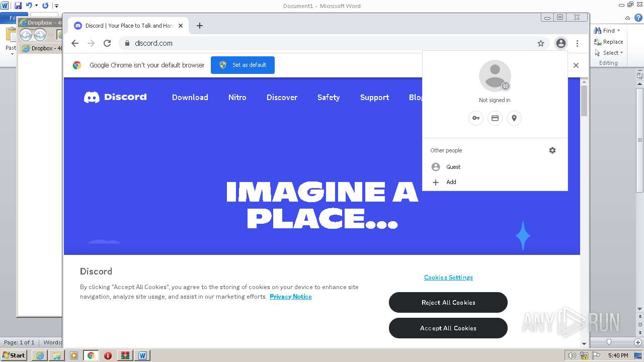Image resolution: width=644 pixels, height=362 pixels.
Task: Bookmark this page with the star icon
Action: (541, 43)
